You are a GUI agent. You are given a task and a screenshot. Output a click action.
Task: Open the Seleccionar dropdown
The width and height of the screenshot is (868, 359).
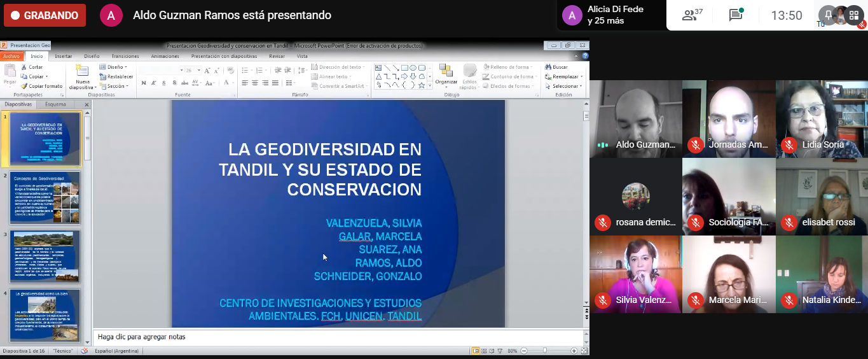(x=563, y=86)
